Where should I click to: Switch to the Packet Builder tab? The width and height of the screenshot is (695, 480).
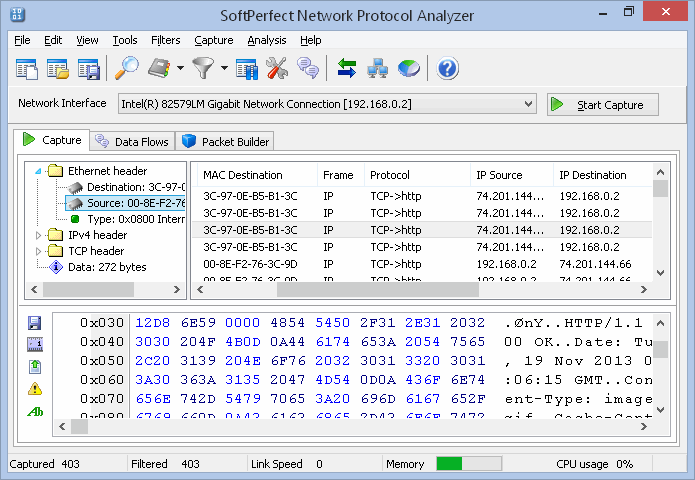[226, 142]
